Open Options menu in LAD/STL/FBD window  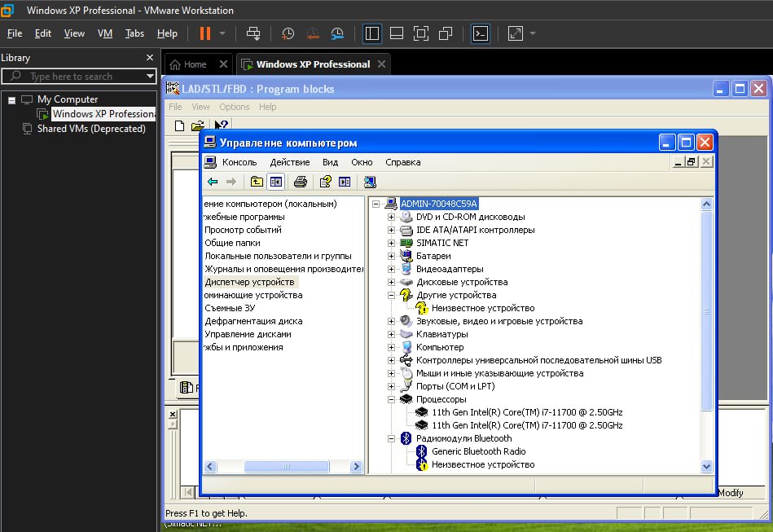point(234,107)
